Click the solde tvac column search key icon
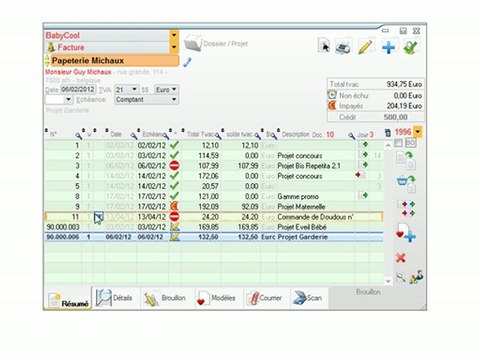Viewport: 480px width, 360px height. click(x=258, y=136)
